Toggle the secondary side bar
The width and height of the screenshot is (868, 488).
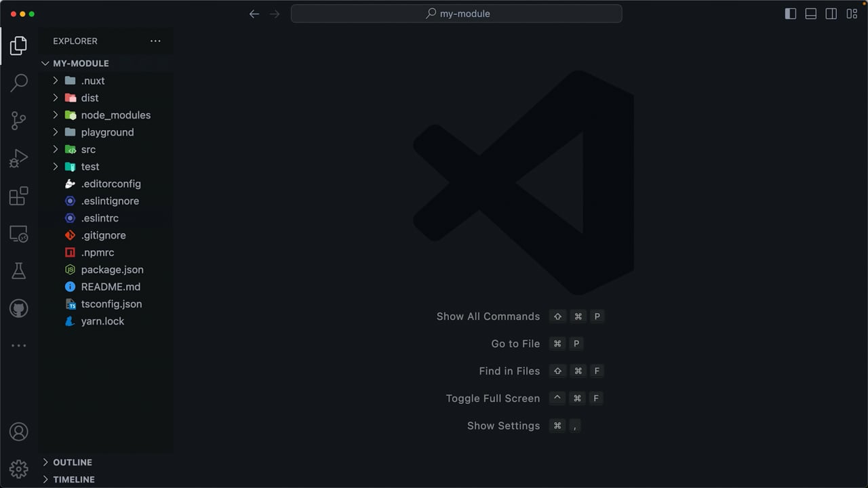[831, 14]
